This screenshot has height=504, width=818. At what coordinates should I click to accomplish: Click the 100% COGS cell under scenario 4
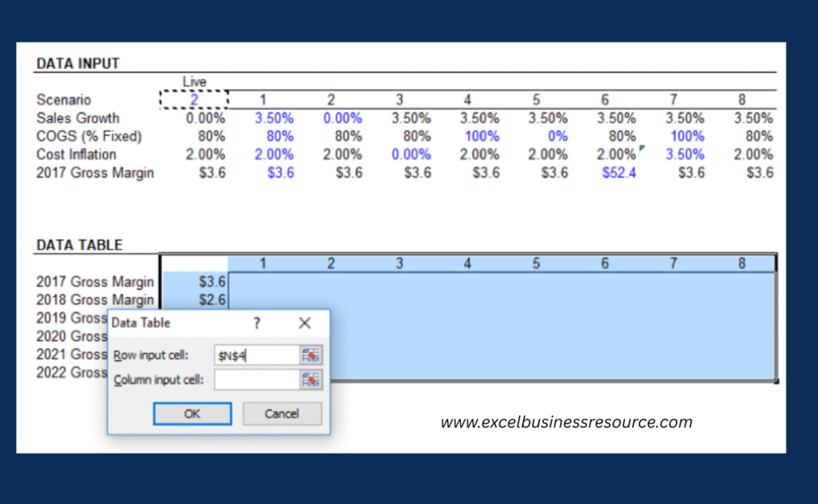click(481, 136)
